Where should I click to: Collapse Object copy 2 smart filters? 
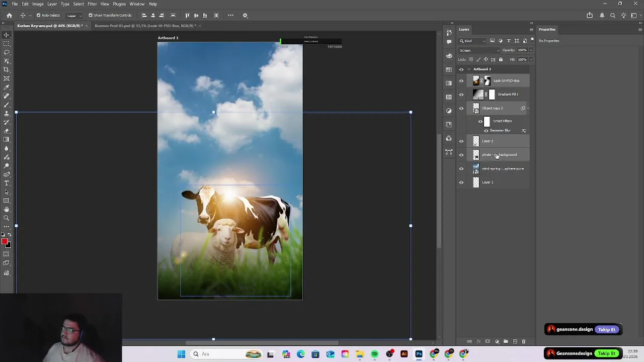point(528,108)
